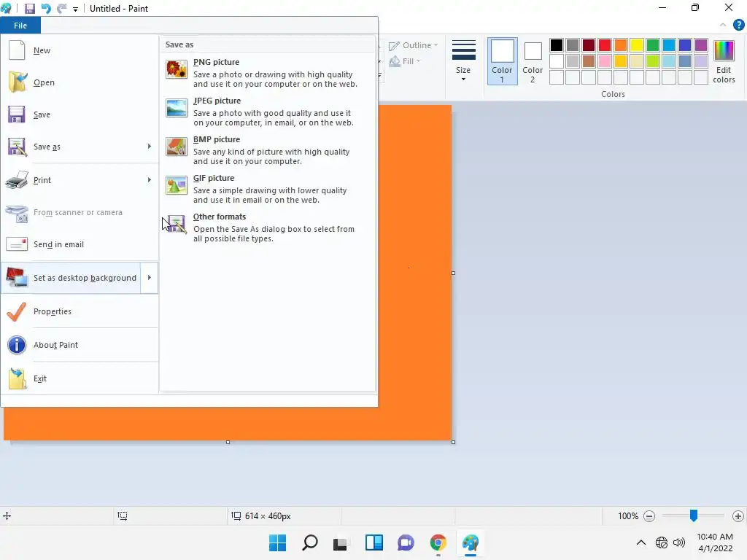Open Widgets on taskbar
Image resolution: width=747 pixels, height=560 pixels.
click(374, 542)
